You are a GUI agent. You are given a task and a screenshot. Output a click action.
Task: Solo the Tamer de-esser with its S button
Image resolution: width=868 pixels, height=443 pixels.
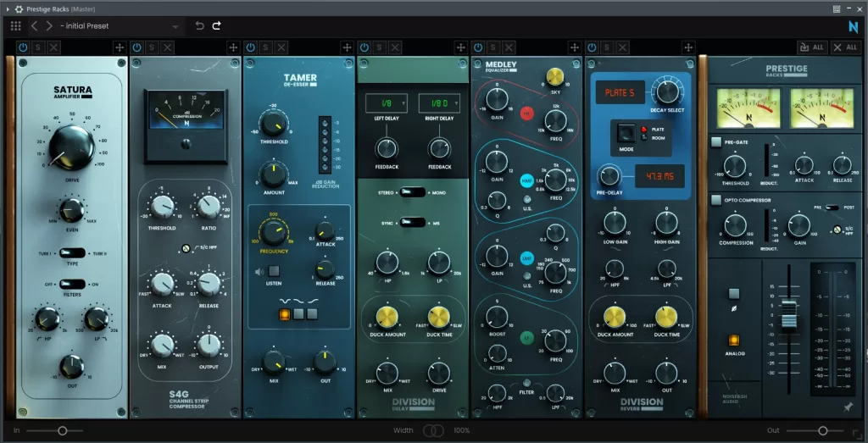265,47
